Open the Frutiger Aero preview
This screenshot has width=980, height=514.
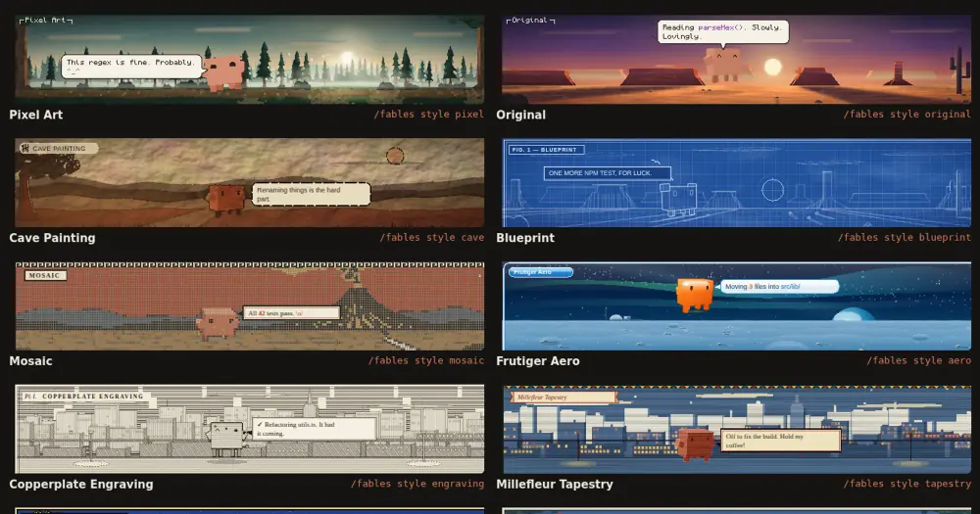pos(737,305)
